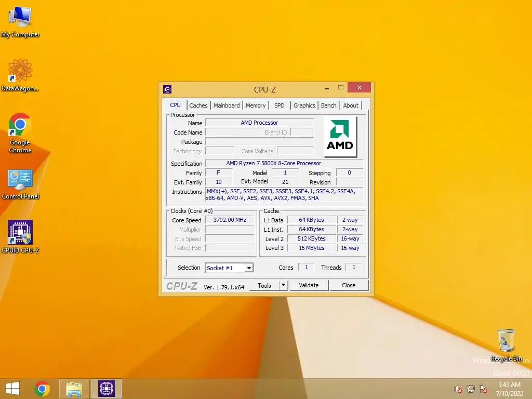Click the Level 2 512 KBytes value
Image resolution: width=532 pixels, height=399 pixels.
(x=312, y=238)
